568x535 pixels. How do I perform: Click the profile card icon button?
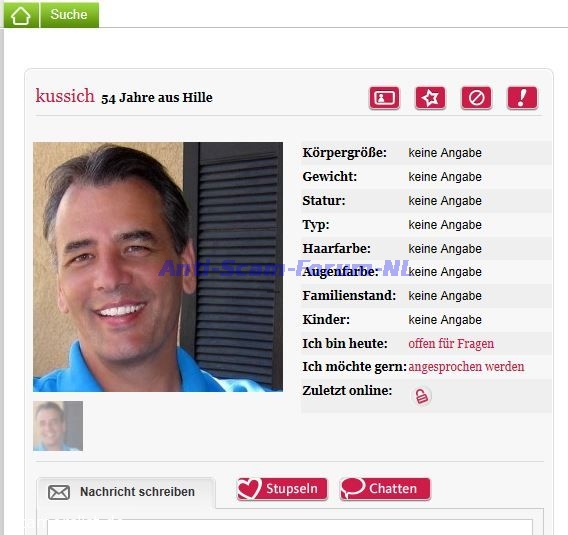tap(384, 98)
